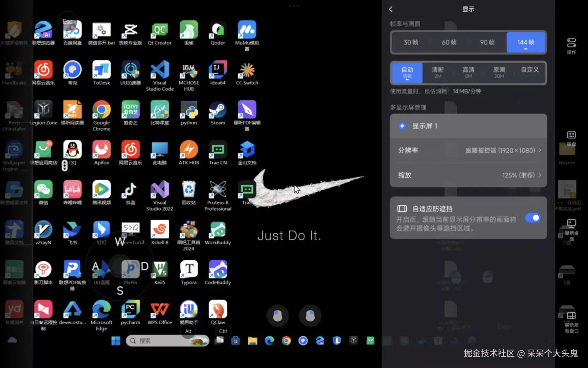The image size is (588, 368).
Task: Set frame rate to 90 帧
Action: [487, 42]
